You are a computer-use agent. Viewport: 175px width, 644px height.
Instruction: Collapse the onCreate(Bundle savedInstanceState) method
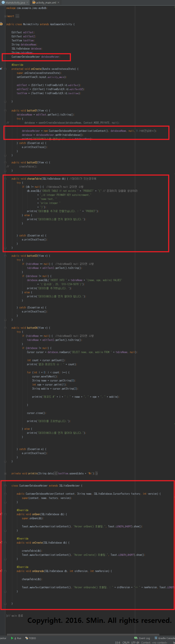point(5,69)
